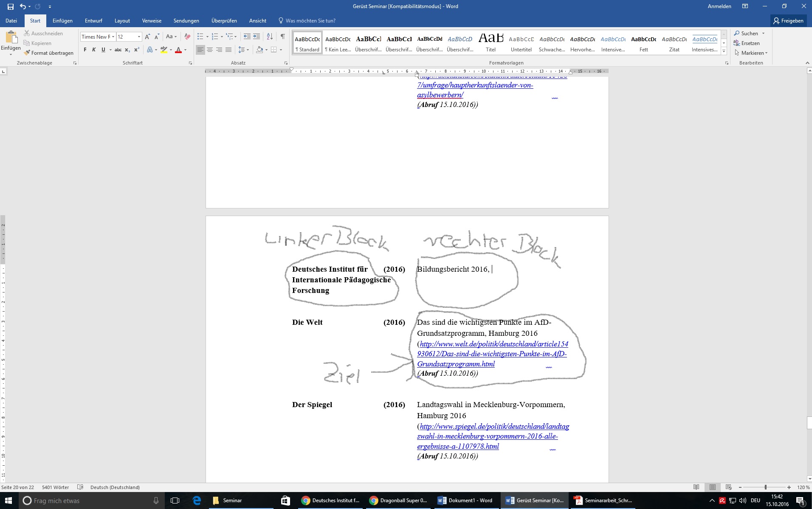Open Windows Start menu
This screenshot has height=509, width=812.
8,501
